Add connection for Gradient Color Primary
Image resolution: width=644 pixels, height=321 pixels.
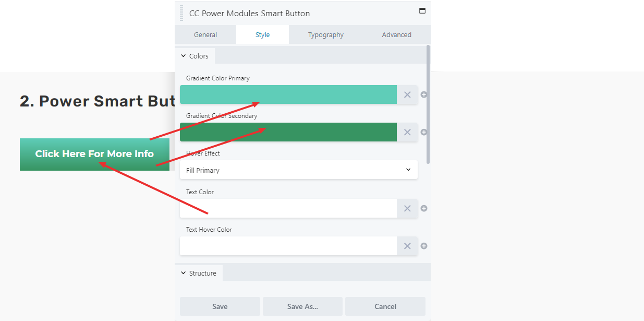424,94
